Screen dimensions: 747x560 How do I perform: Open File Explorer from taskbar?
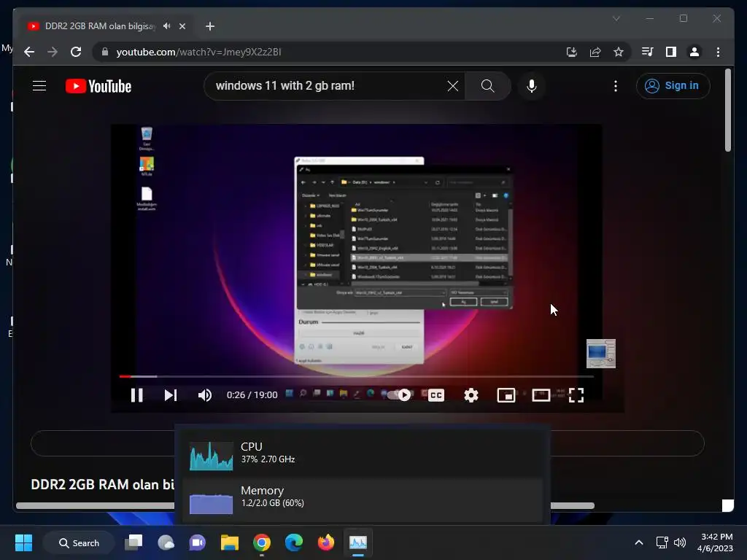click(x=230, y=542)
